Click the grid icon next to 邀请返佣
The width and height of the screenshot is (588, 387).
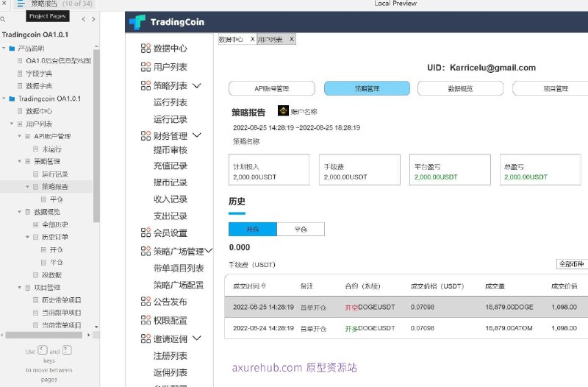146,338
